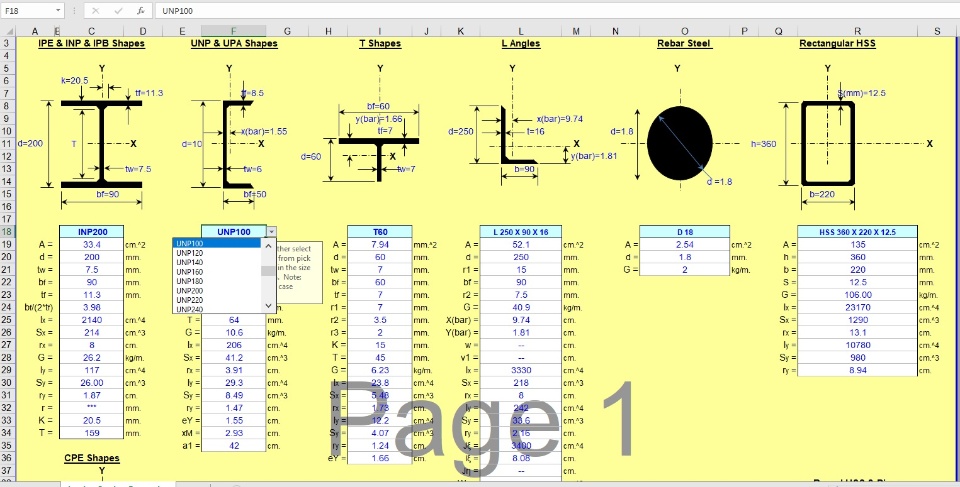The height and width of the screenshot is (487, 960).
Task: Click the insert function fx icon
Action: [140, 10]
